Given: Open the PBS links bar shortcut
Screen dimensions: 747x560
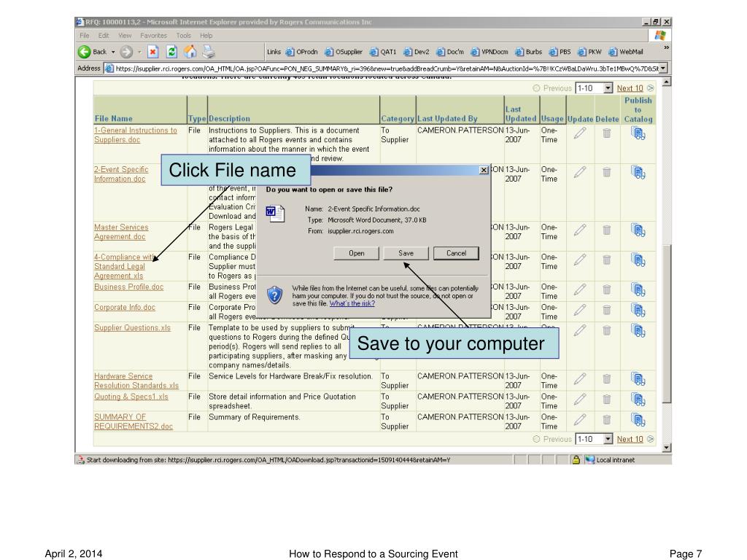Looking at the screenshot, I should [560, 52].
